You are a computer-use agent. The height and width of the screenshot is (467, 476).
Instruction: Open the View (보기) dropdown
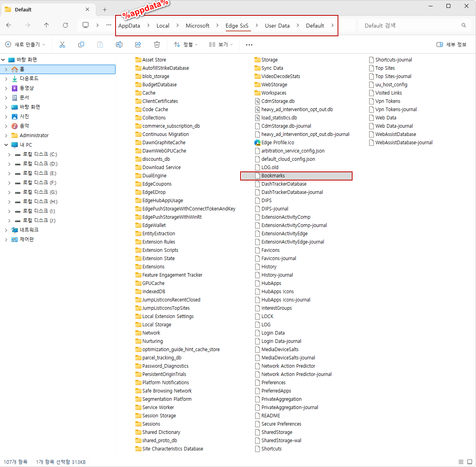(x=221, y=45)
